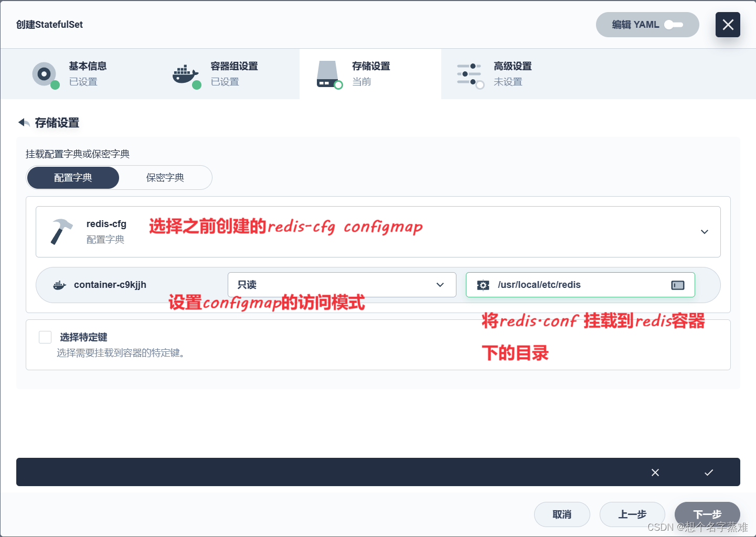Open the 高级设置 step tab
This screenshot has height=537, width=756.
tap(512, 74)
